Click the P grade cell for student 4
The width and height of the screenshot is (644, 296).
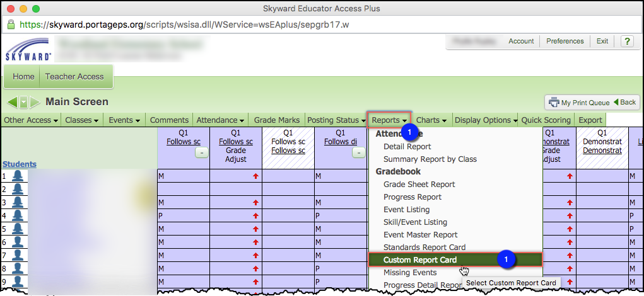tap(183, 215)
